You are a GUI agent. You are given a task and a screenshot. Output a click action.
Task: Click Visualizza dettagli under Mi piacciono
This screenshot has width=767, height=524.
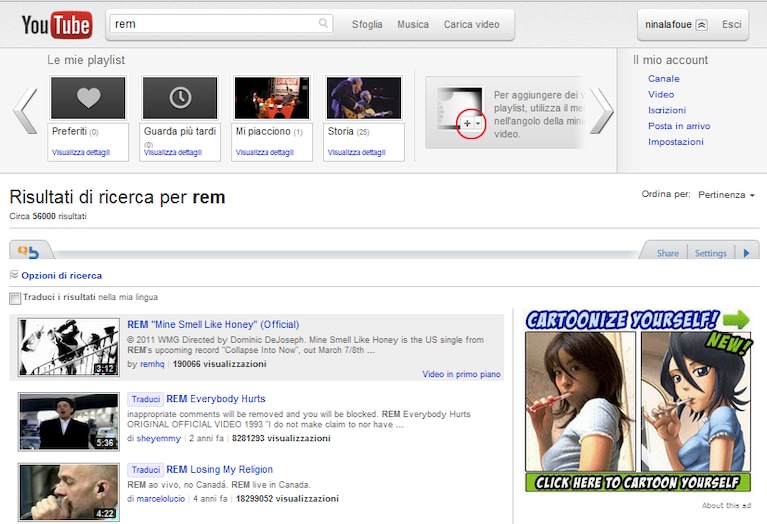(x=265, y=152)
